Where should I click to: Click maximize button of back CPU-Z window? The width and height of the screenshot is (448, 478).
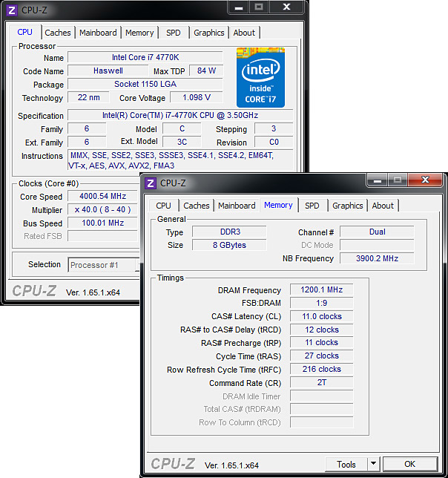(259, 7)
